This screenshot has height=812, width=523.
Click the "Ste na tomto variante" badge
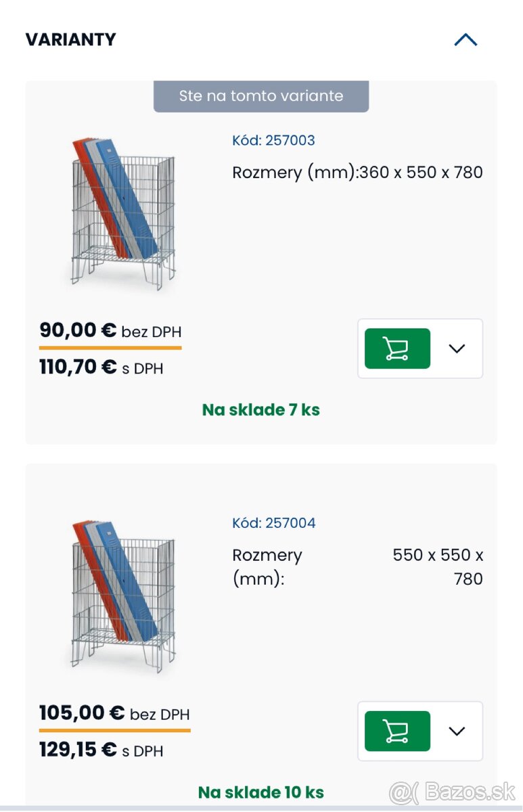[x=261, y=96]
